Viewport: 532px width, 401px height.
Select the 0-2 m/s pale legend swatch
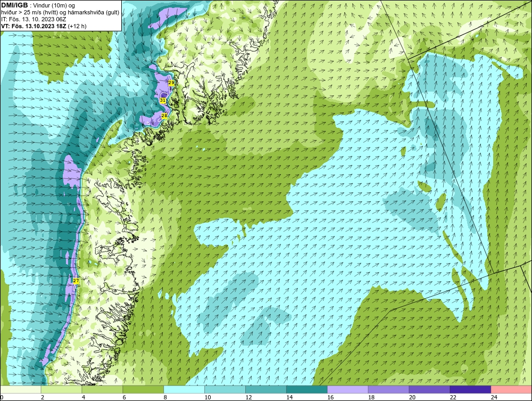pyautogui.click(x=20, y=389)
